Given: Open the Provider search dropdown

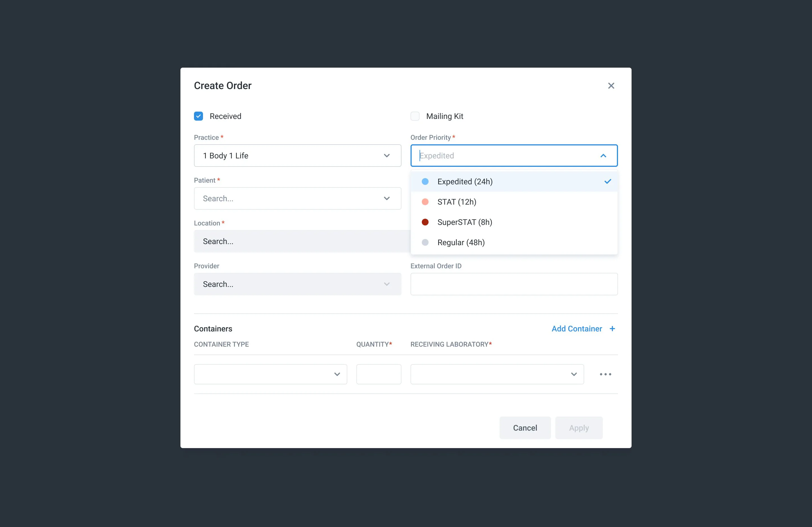Looking at the screenshot, I should point(297,284).
